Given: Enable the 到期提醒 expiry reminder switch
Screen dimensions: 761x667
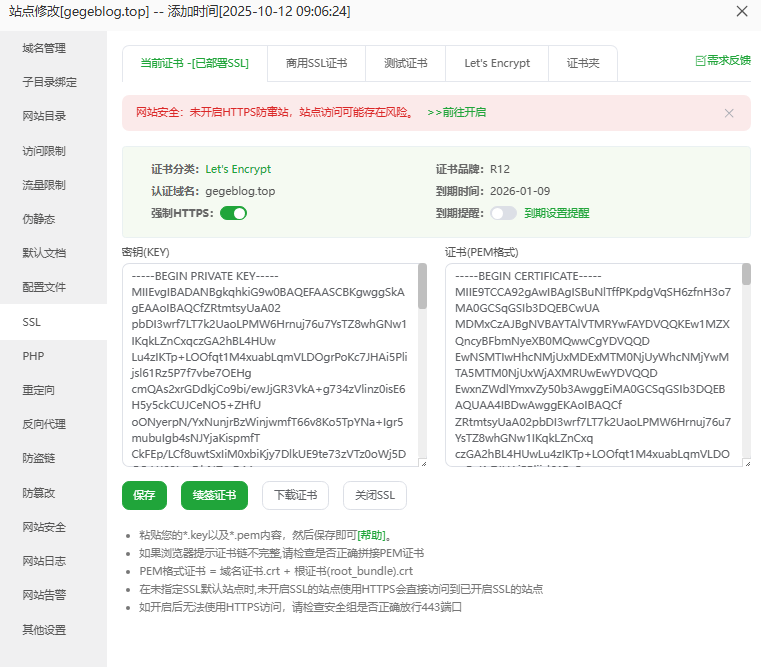Looking at the screenshot, I should (503, 213).
